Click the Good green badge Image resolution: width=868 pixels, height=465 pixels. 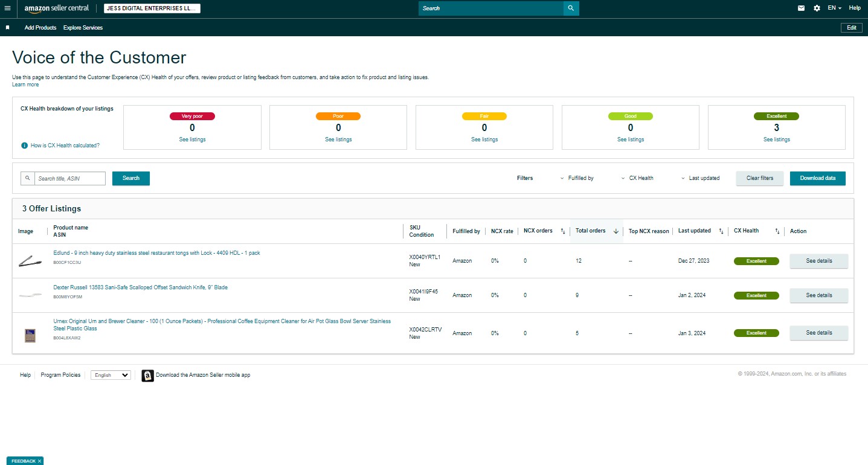click(631, 116)
